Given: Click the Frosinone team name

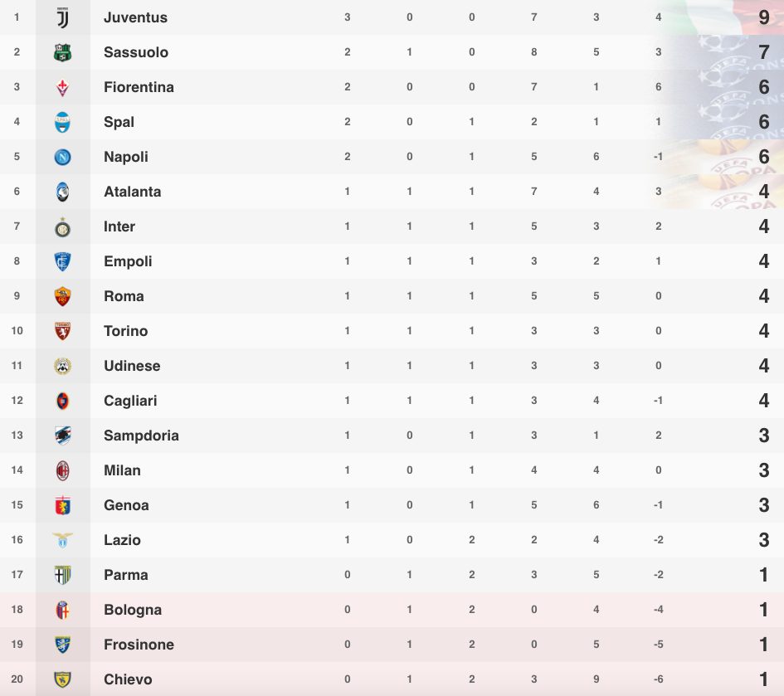Looking at the screenshot, I should point(139,645).
